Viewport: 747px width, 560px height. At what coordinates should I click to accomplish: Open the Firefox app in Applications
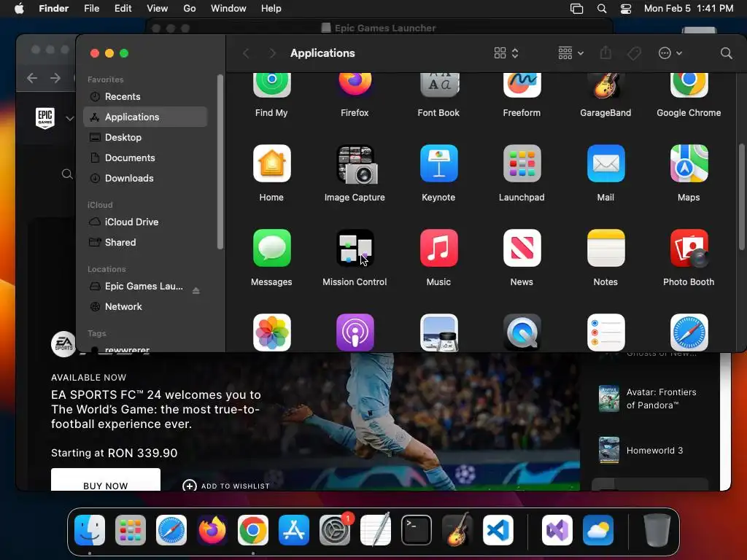(x=355, y=86)
